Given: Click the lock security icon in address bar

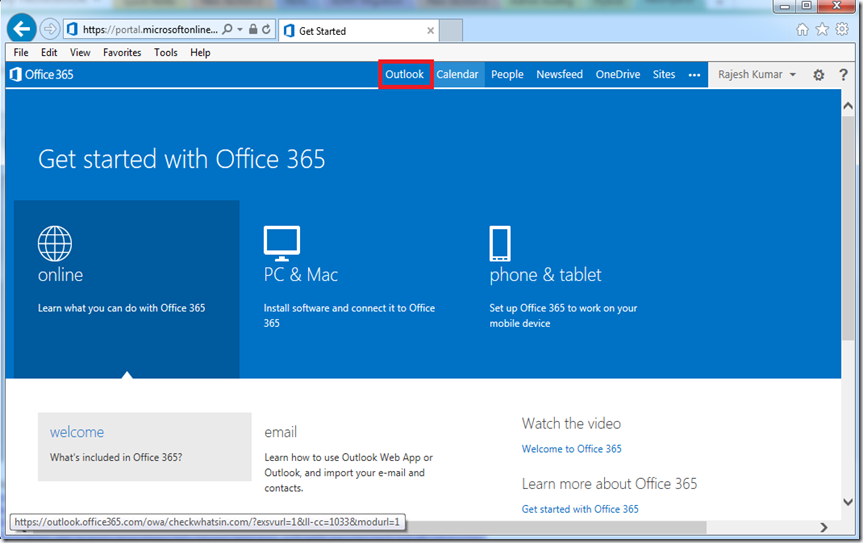Looking at the screenshot, I should pyautogui.click(x=253, y=29).
